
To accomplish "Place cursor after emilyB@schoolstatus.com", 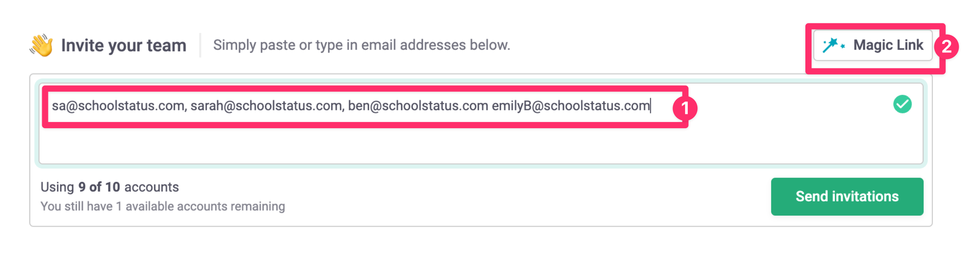I will pyautogui.click(x=651, y=106).
